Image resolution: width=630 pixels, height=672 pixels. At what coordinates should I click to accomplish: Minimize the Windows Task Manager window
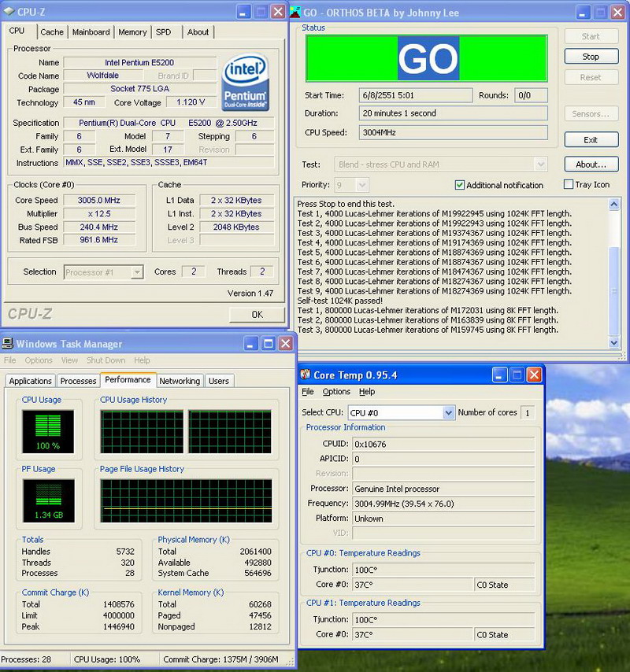point(251,343)
